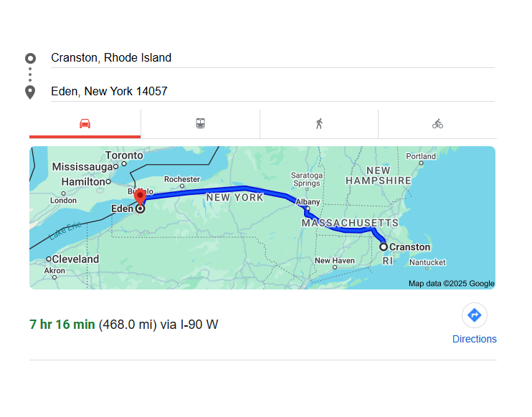Click Toronto label on the map
This screenshot has width=532, height=417.
(x=124, y=155)
